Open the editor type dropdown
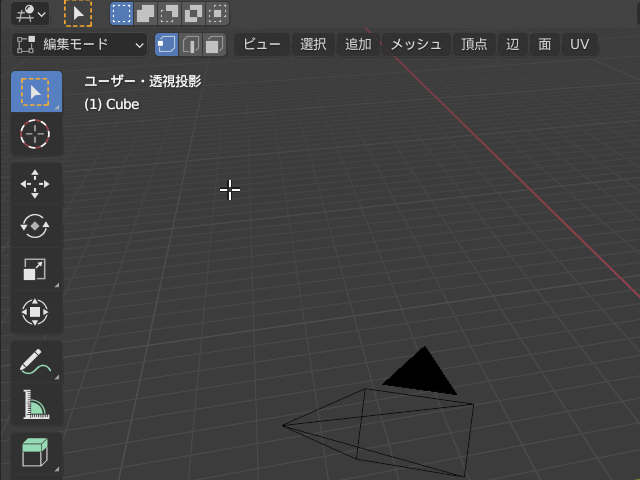This screenshot has width=640, height=480. coord(30,14)
